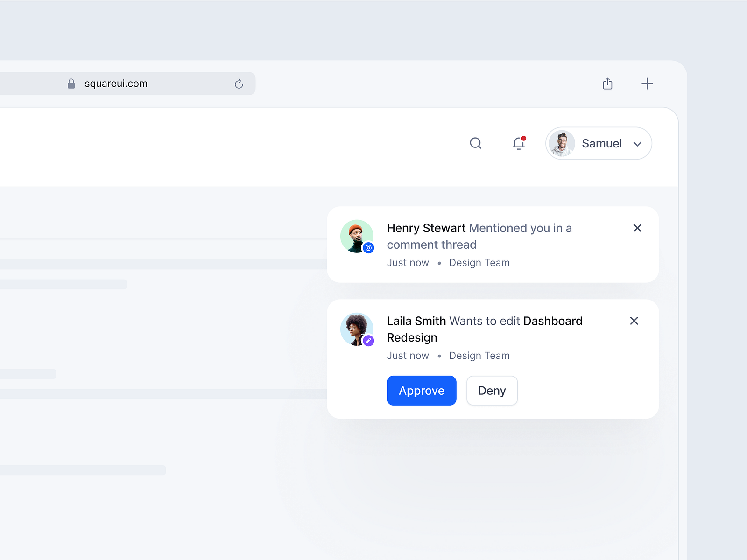Deny Laila Smith's edit request
The width and height of the screenshot is (747, 560).
pyautogui.click(x=492, y=391)
